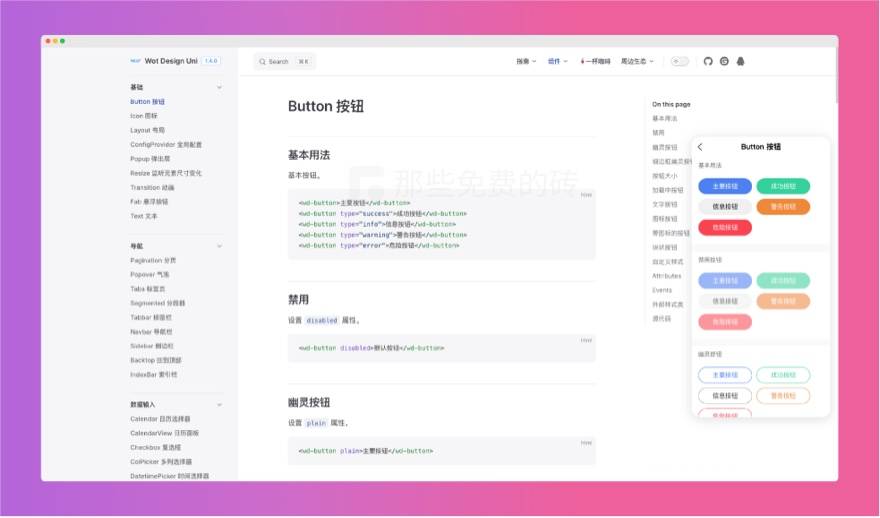Open Transition 动画 in the sidebar

click(x=152, y=187)
